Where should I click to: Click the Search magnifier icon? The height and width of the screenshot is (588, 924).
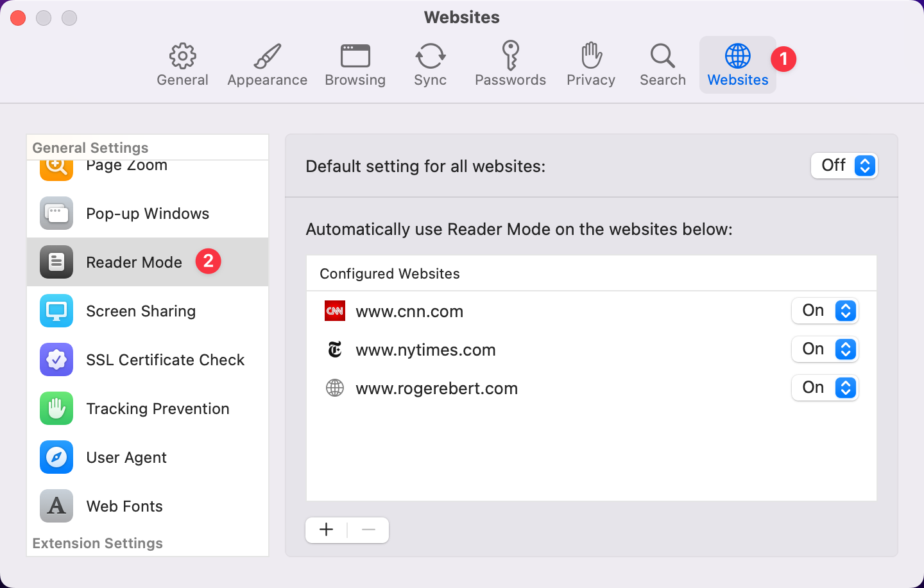(662, 56)
